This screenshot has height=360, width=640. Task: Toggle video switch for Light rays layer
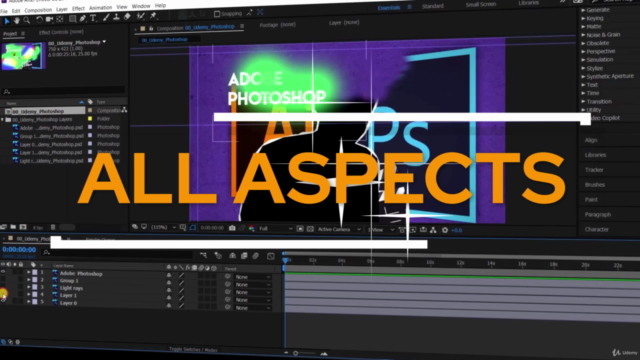point(3,287)
